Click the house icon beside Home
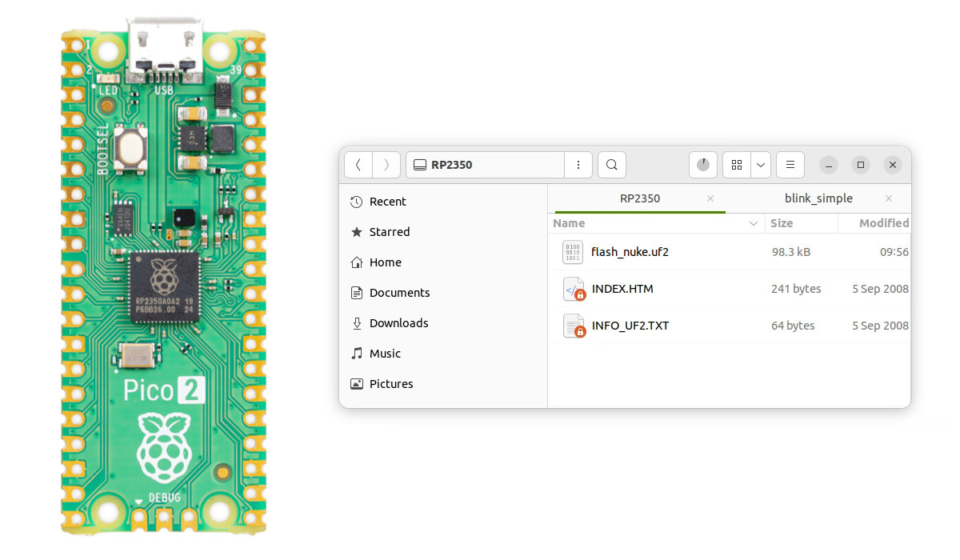The height and width of the screenshot is (560, 960). tap(357, 262)
